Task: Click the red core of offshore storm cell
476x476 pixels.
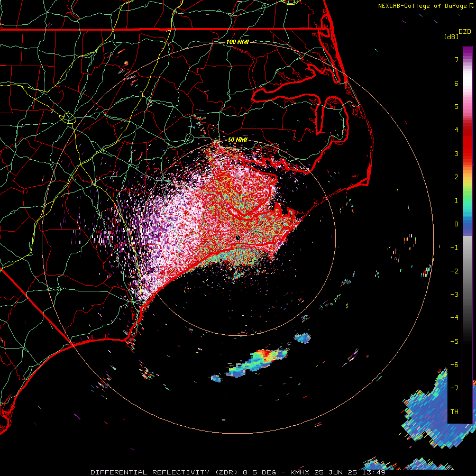Action: click(x=266, y=353)
